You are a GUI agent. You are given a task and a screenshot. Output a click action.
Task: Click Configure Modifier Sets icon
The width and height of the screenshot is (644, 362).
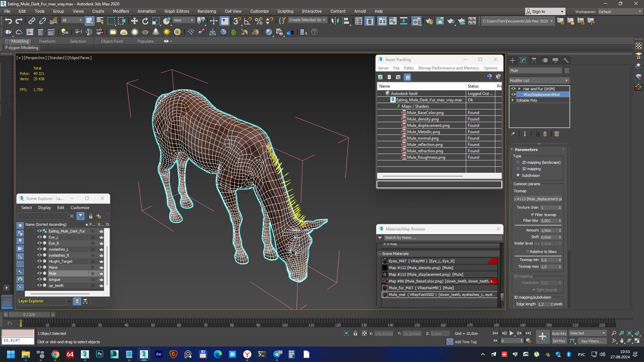pyautogui.click(x=557, y=134)
